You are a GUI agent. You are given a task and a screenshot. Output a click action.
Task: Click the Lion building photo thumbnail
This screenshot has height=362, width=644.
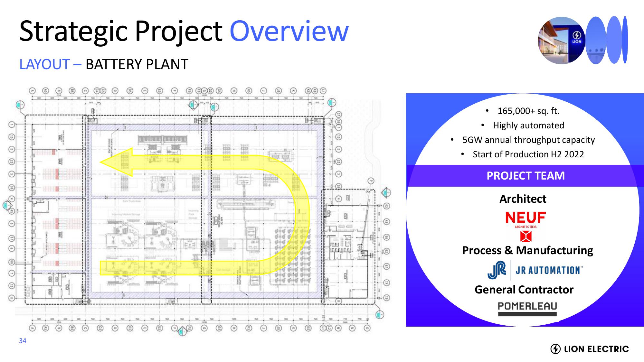point(562,41)
